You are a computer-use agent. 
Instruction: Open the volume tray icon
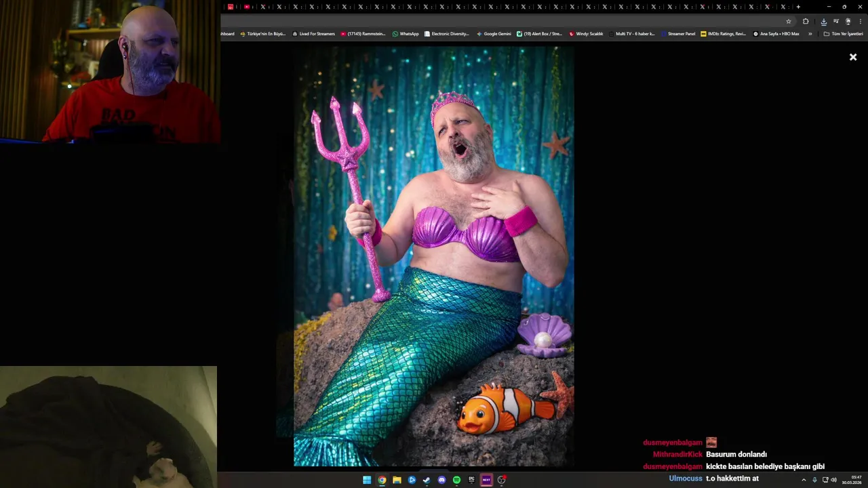pyautogui.click(x=833, y=480)
